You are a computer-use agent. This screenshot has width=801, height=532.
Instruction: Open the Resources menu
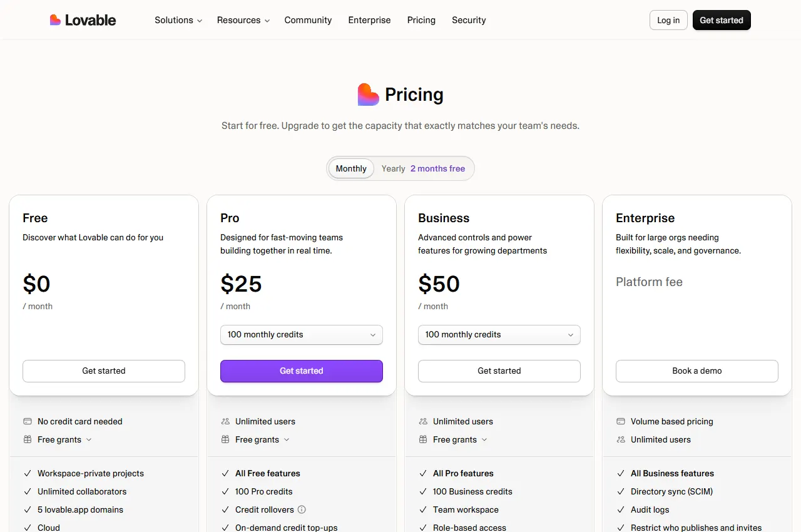click(243, 20)
